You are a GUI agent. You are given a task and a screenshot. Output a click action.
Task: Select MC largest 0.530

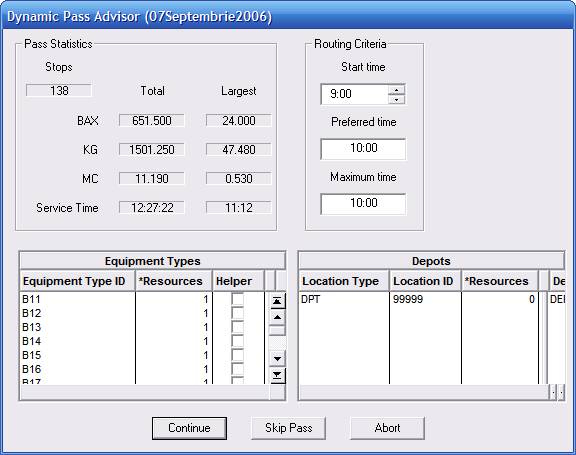tap(239, 178)
